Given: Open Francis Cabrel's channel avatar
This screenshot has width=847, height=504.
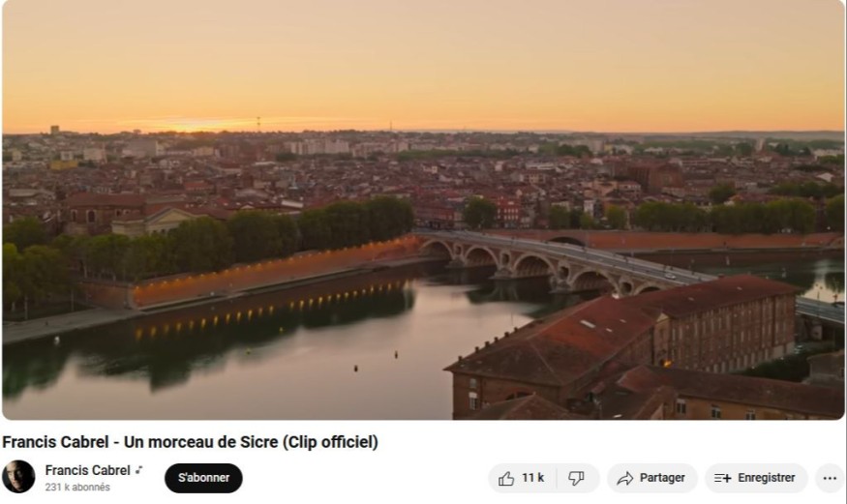Looking at the screenshot, I should pyautogui.click(x=18, y=477).
